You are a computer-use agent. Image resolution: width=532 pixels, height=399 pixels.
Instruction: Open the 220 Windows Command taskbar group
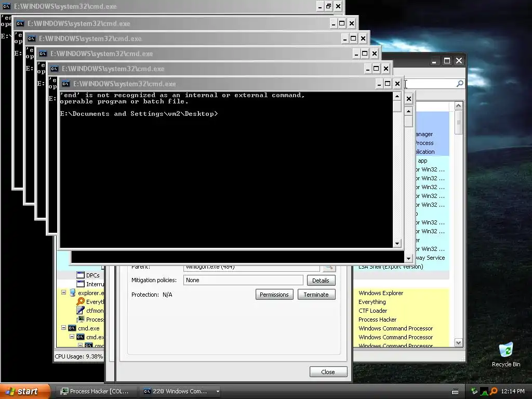[176, 391]
